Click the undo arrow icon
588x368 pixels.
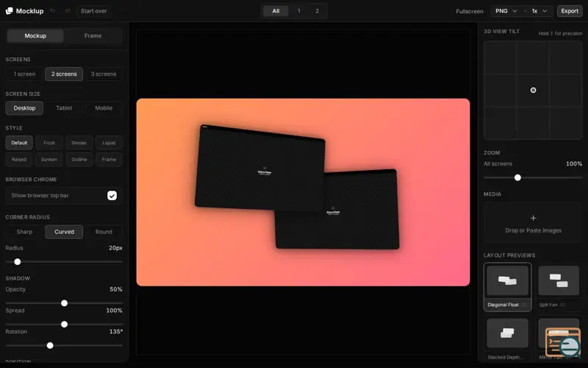[53, 11]
